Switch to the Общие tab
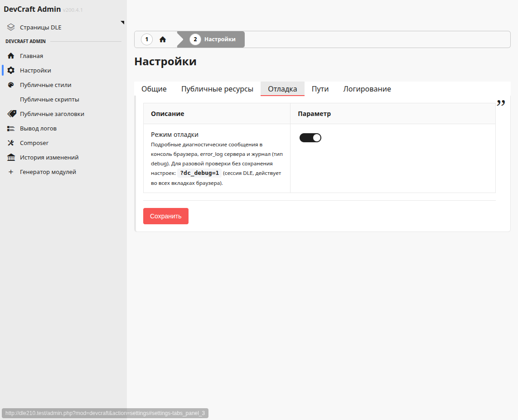Screen dimensions: 518x420 [x=154, y=89]
